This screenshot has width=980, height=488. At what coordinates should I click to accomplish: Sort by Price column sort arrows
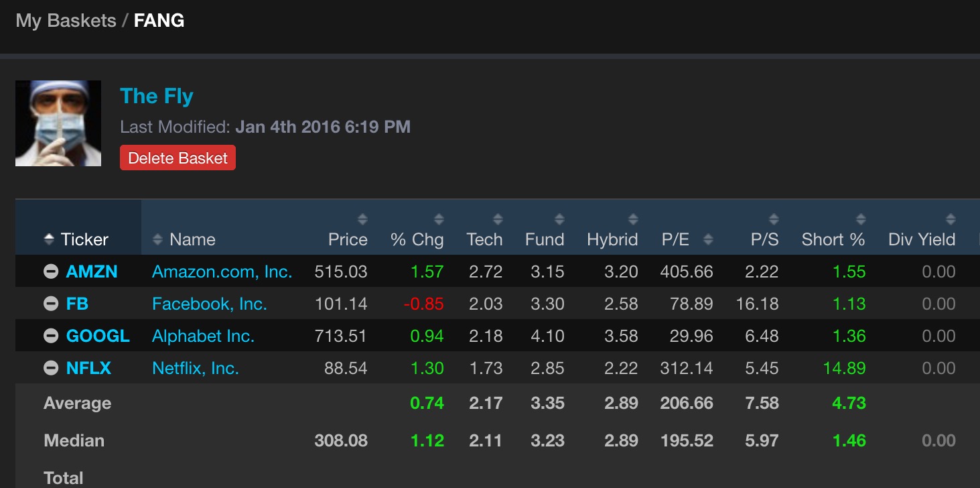[362, 219]
